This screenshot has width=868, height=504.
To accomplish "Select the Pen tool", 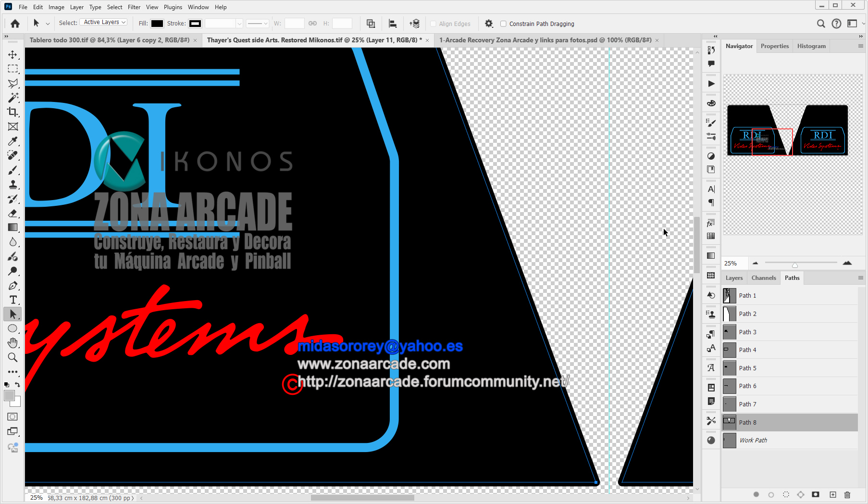I will coord(13,286).
